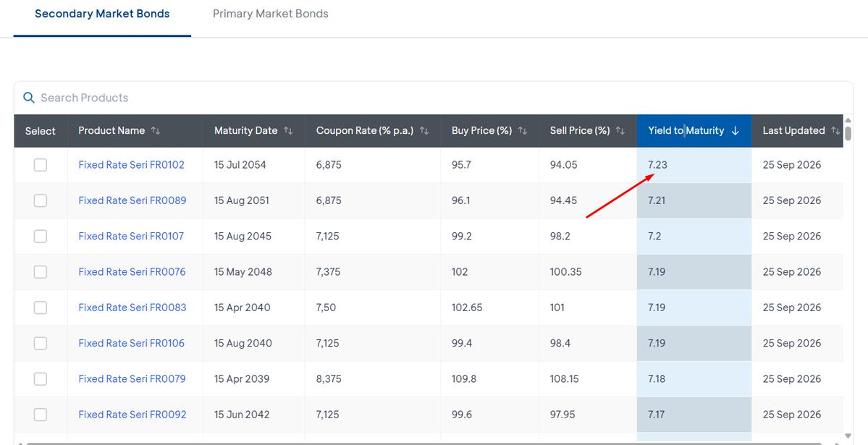Image resolution: width=868 pixels, height=445 pixels.
Task: Sort by Product Name arrows icon
Action: [x=156, y=131]
